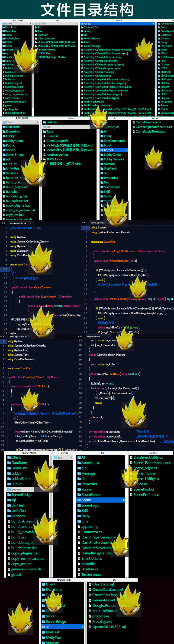This screenshot has height=644, width=174.
Task: Expand the highlighted Scene folder arrow
Action: tap(124, 500)
